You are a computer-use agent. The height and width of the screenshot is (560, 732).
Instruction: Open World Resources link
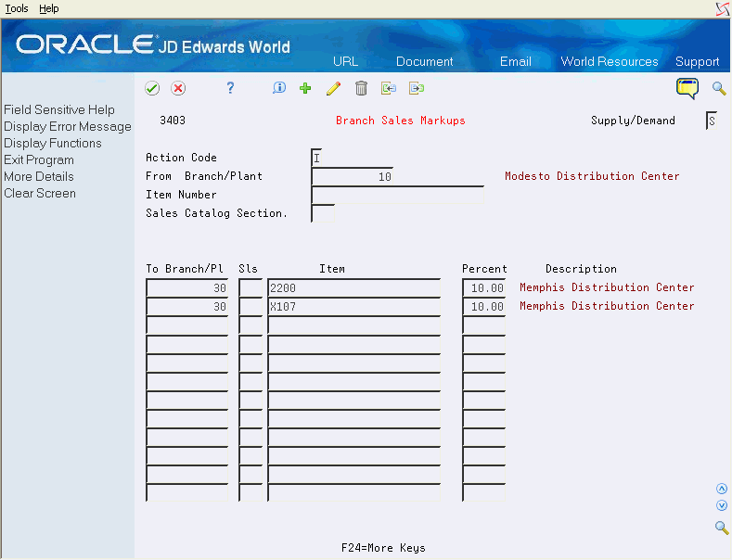[x=610, y=61]
